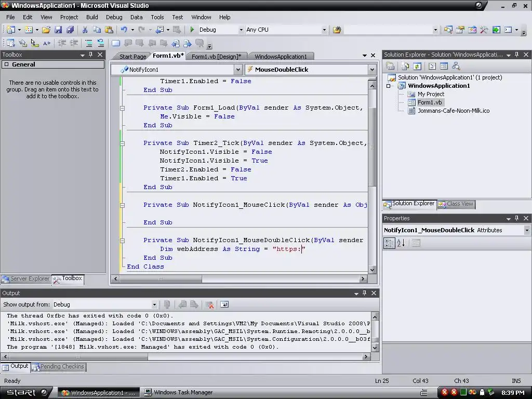Cut selection with the scissors icon
Screen dimensions: 532x399
click(x=85, y=30)
